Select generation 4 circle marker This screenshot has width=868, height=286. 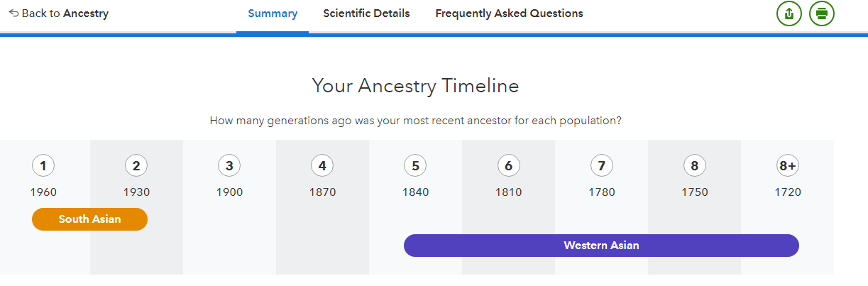[322, 166]
